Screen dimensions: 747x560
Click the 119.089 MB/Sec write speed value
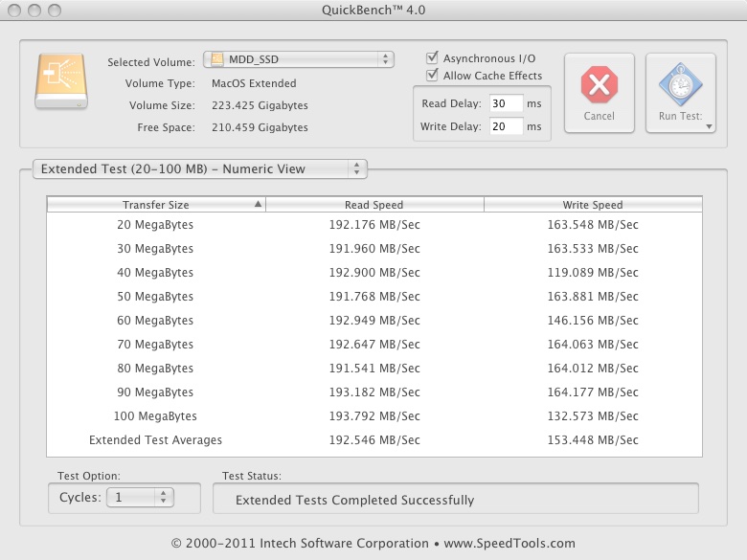[593, 273]
